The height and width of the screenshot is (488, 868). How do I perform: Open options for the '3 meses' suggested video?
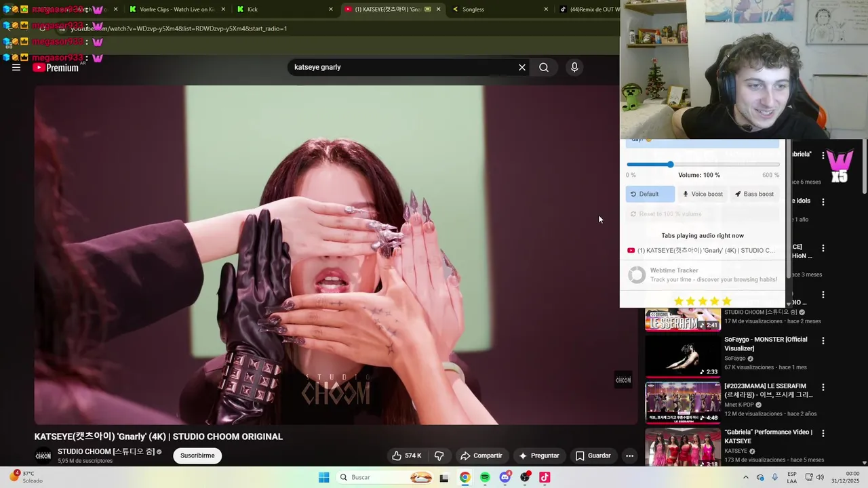click(823, 248)
